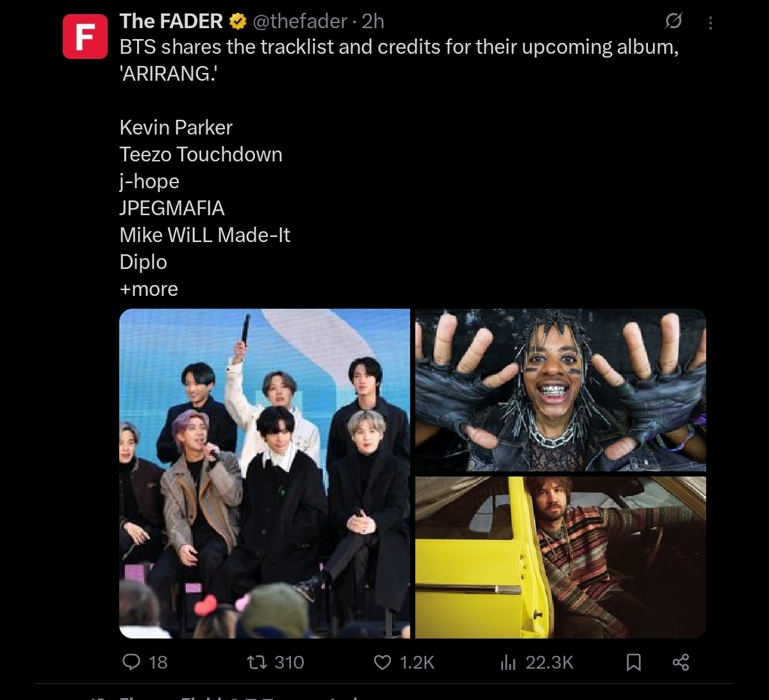
Task: Open The FADER profile avatar
Action: tap(85, 36)
